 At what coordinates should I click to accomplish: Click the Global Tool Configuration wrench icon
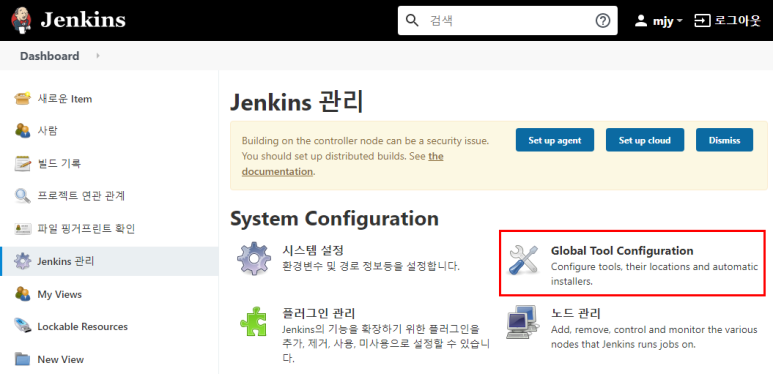(x=523, y=260)
